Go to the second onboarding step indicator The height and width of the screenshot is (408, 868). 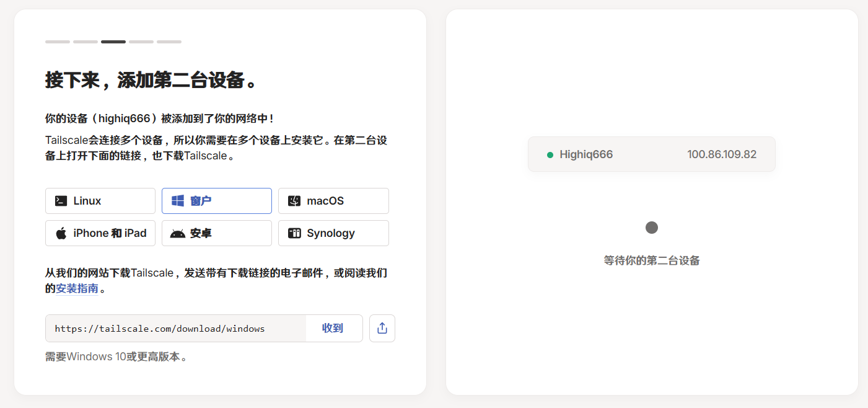click(85, 42)
